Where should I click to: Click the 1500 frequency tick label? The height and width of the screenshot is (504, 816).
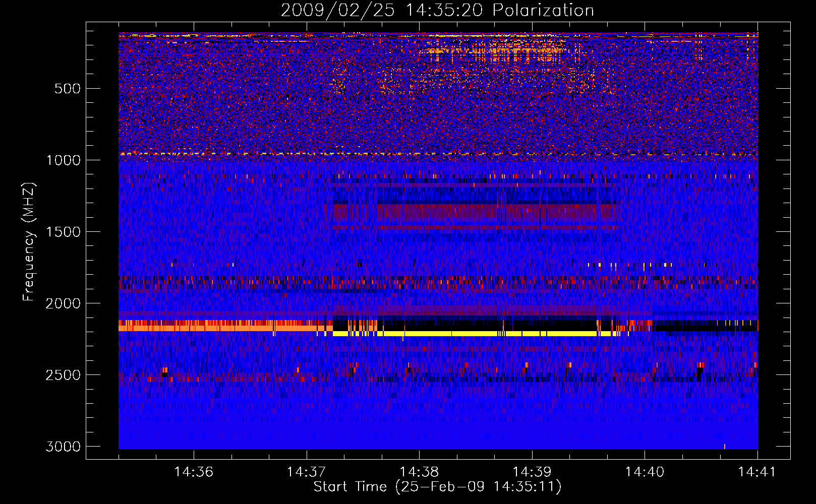pos(63,232)
